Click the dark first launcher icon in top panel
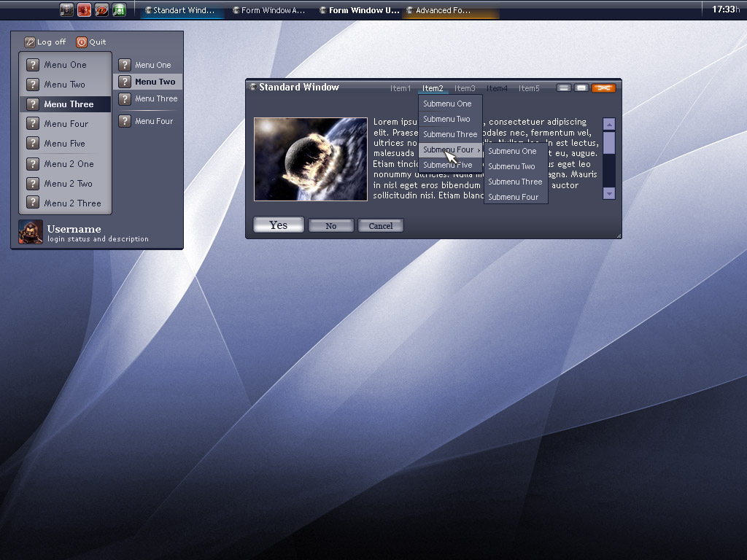The width and height of the screenshot is (747, 560). click(66, 10)
